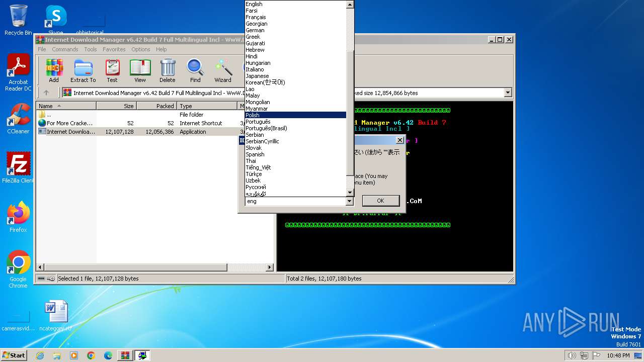Click the file list left scroll arrow
The image size is (644, 362).
pyautogui.click(x=40, y=267)
